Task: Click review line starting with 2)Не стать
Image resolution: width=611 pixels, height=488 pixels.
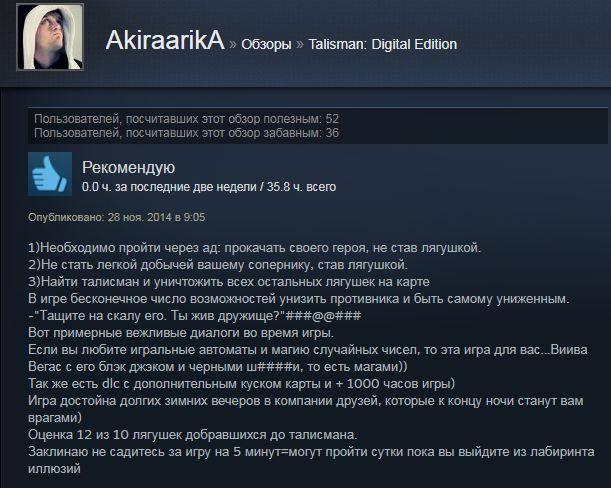Action: (x=218, y=265)
